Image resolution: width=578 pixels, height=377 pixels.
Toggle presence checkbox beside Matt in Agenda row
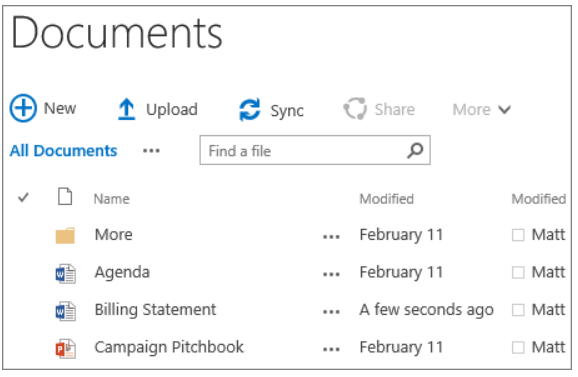tap(518, 273)
